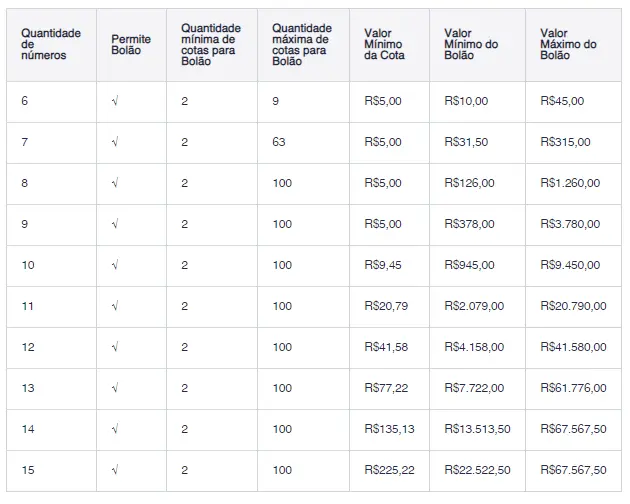Select the "Valor Máximo do Bolão" header
630x504 pixels.
(x=567, y=45)
